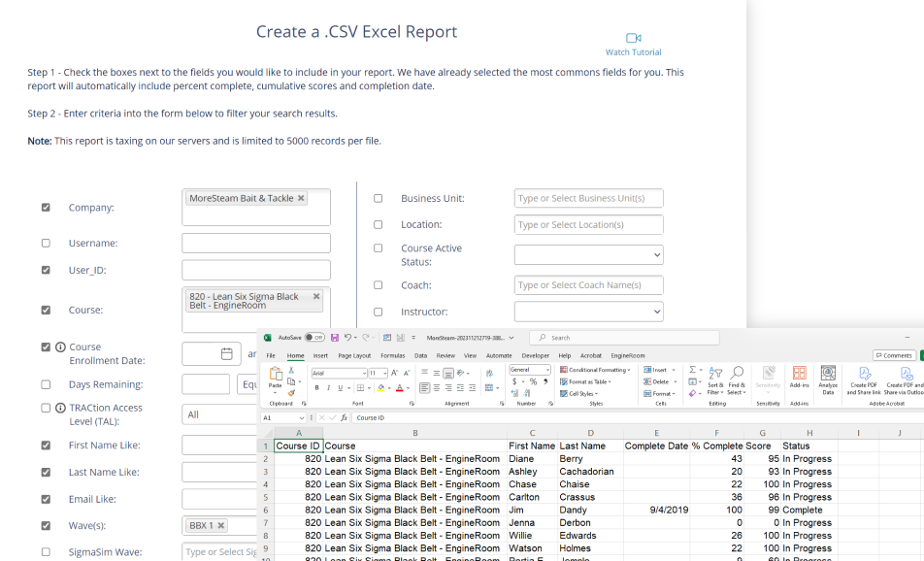Open the font size dropdown
The height and width of the screenshot is (561, 924).
point(384,373)
